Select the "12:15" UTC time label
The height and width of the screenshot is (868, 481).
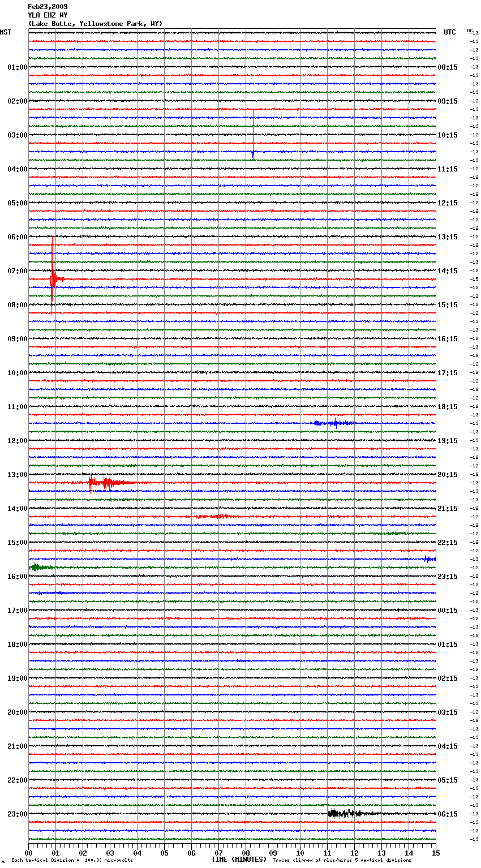pos(448,203)
